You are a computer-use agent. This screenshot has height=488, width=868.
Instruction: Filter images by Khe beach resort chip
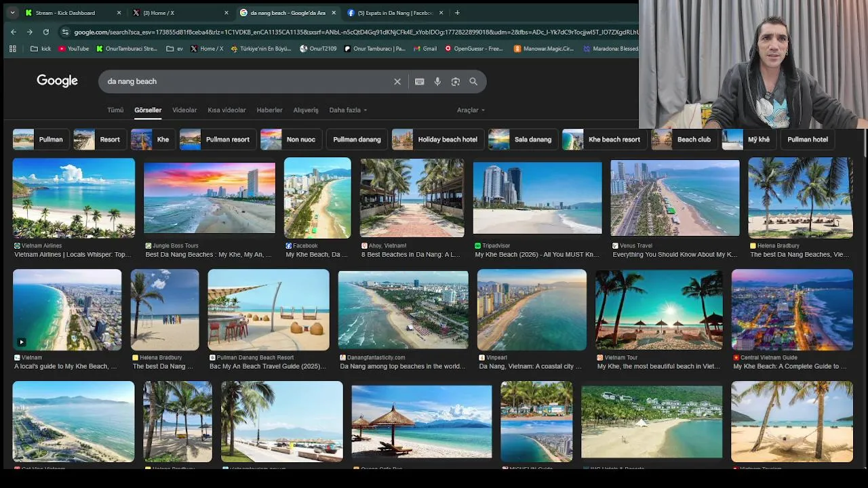click(x=604, y=140)
